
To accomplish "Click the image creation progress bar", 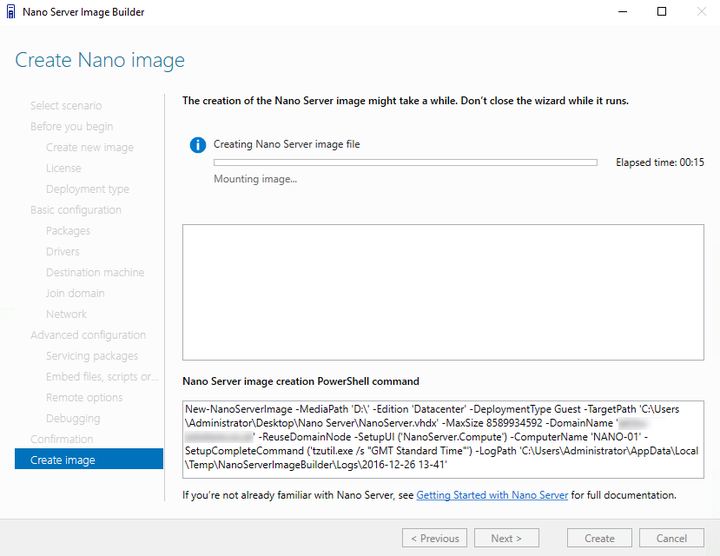I will click(405, 163).
